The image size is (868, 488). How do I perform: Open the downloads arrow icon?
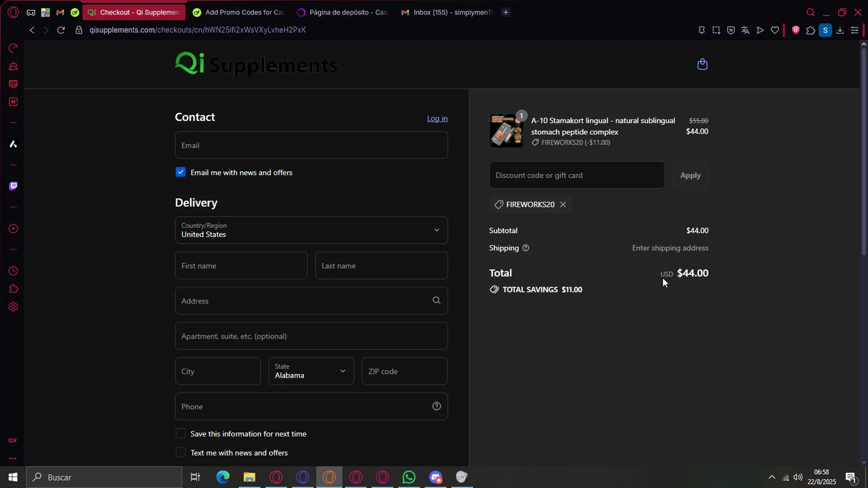[840, 30]
